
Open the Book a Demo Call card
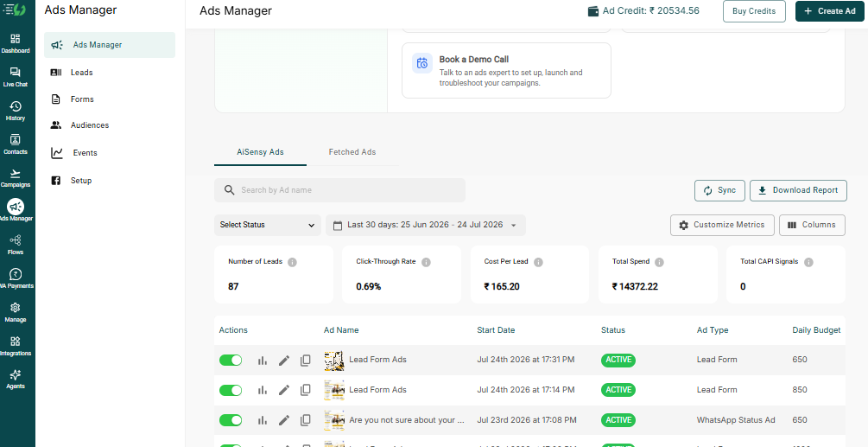[x=506, y=70]
